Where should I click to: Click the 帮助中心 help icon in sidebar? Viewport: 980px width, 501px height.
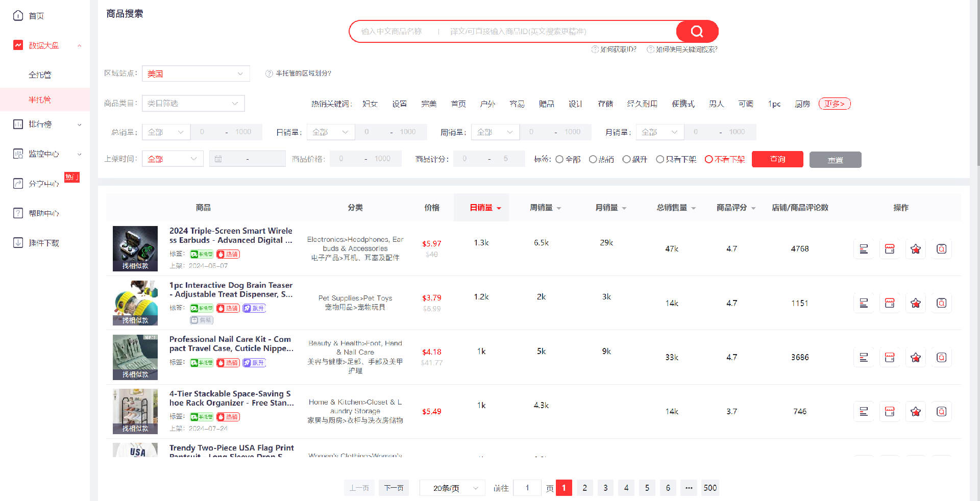pos(18,213)
